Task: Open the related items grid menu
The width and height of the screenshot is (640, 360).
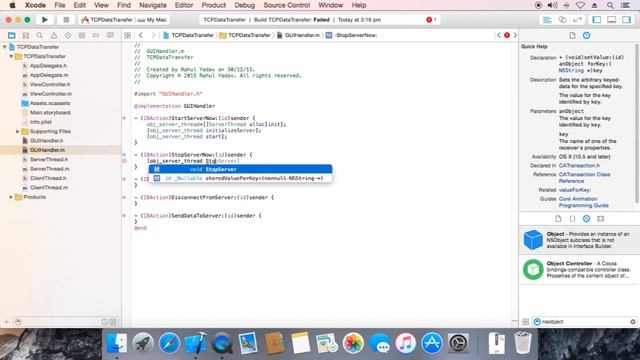Action: (127, 36)
